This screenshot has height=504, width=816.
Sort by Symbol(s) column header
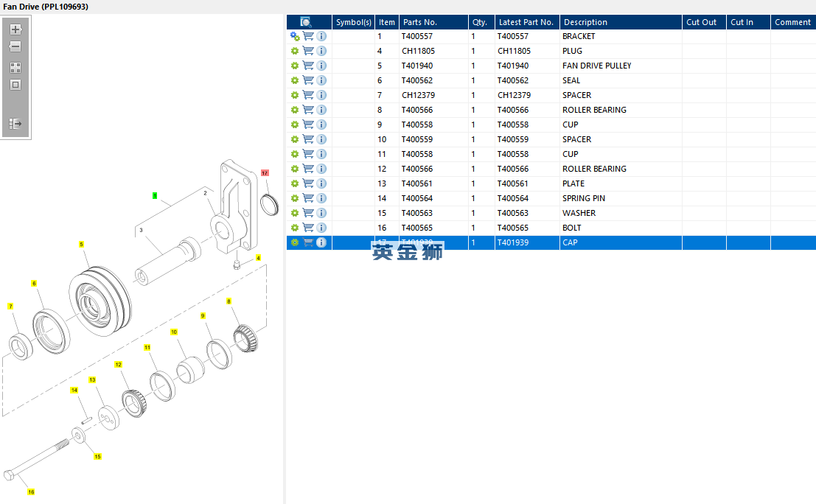tap(353, 22)
